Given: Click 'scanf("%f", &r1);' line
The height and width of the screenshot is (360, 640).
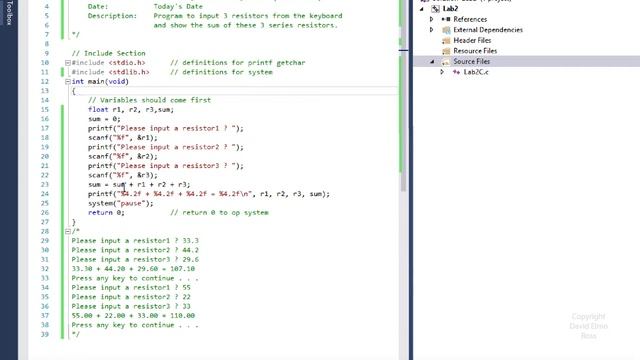Looking at the screenshot, I should [x=122, y=138].
